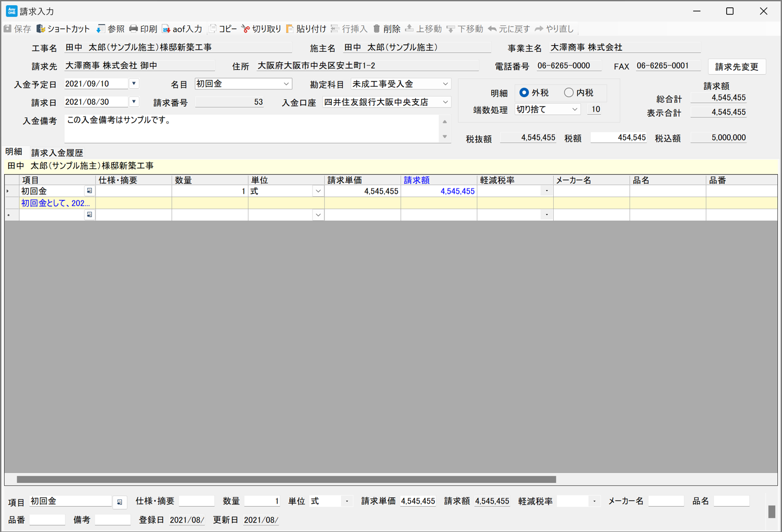Viewport: 782px width, 532px height.
Task: Switch to the 請求入金履歴 tab
Action: point(57,153)
